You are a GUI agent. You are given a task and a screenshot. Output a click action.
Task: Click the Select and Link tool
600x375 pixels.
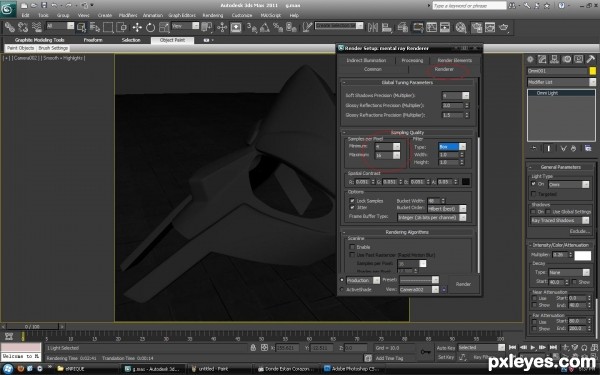(x=10, y=28)
